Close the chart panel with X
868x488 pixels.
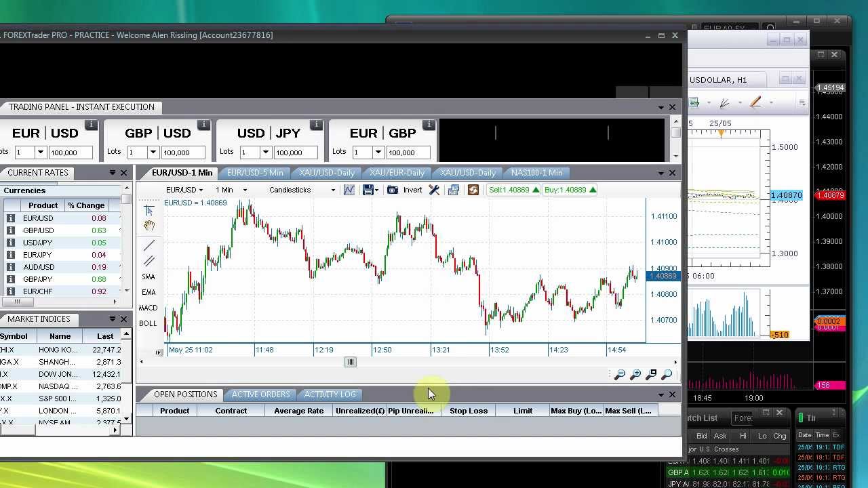[x=672, y=173]
